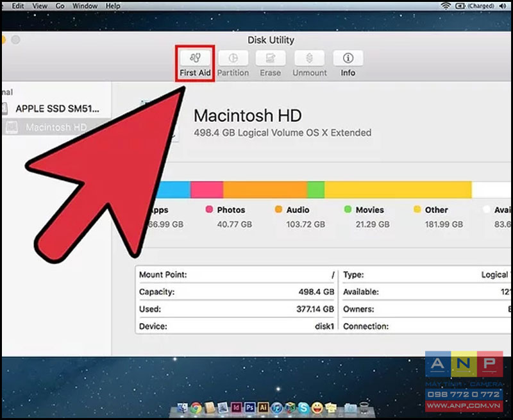Click the Photos legend label
This screenshot has height=420, width=513.
tap(231, 210)
